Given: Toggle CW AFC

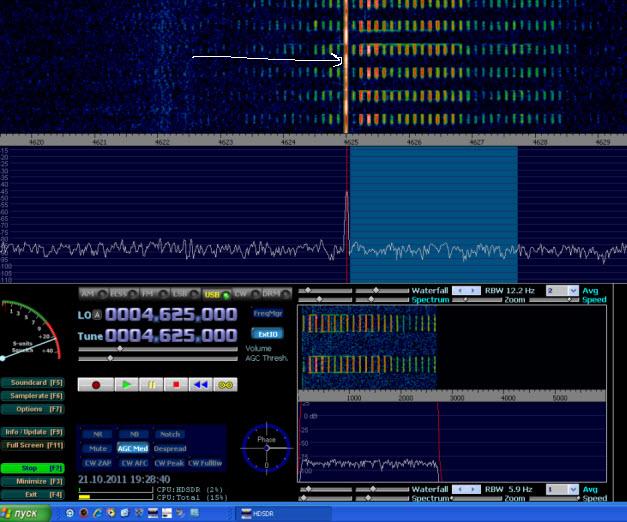Looking at the screenshot, I should coord(134,463).
